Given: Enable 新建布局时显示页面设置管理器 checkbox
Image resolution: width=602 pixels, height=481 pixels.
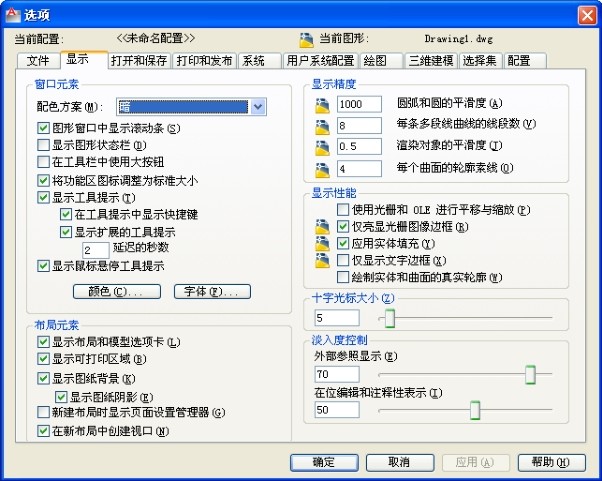Looking at the screenshot, I should tap(43, 412).
